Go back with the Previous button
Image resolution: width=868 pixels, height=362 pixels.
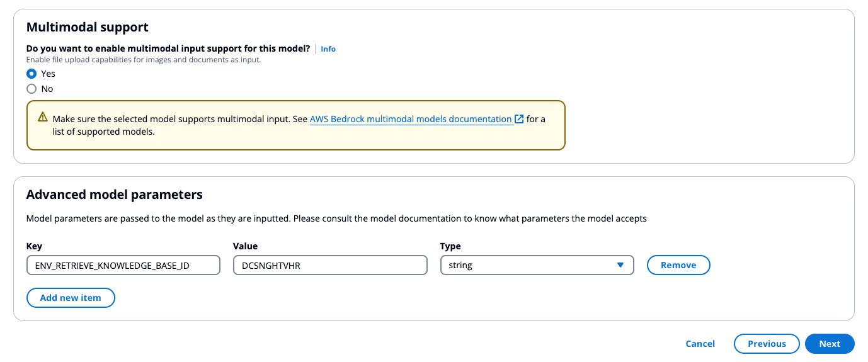(767, 344)
